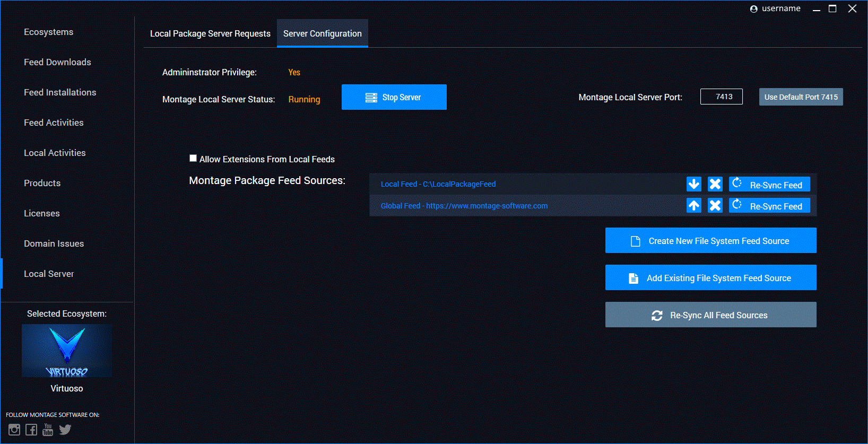Open the Instagram social icon
The height and width of the screenshot is (444, 868).
tap(14, 430)
